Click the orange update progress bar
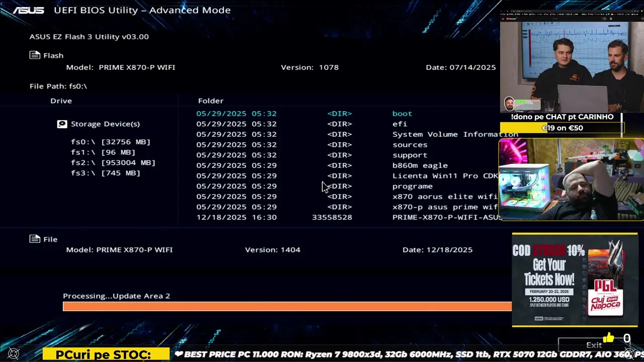This screenshot has width=644, height=362. (287, 306)
